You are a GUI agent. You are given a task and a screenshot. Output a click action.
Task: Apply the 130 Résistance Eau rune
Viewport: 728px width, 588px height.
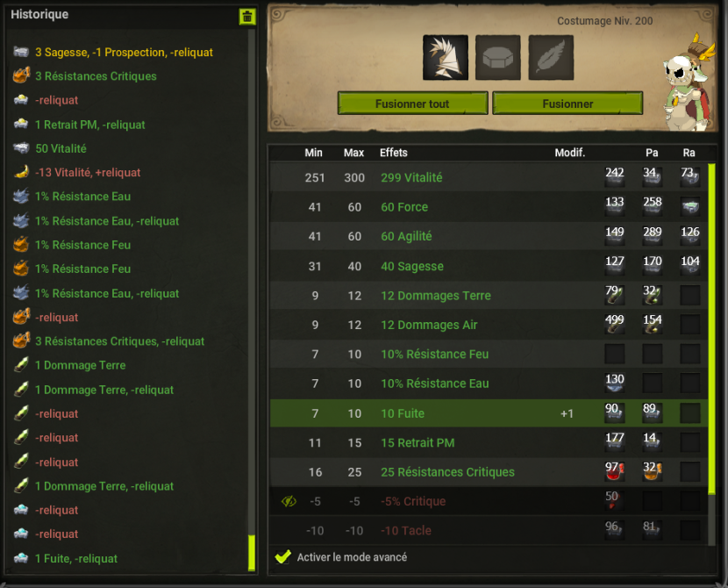(614, 384)
